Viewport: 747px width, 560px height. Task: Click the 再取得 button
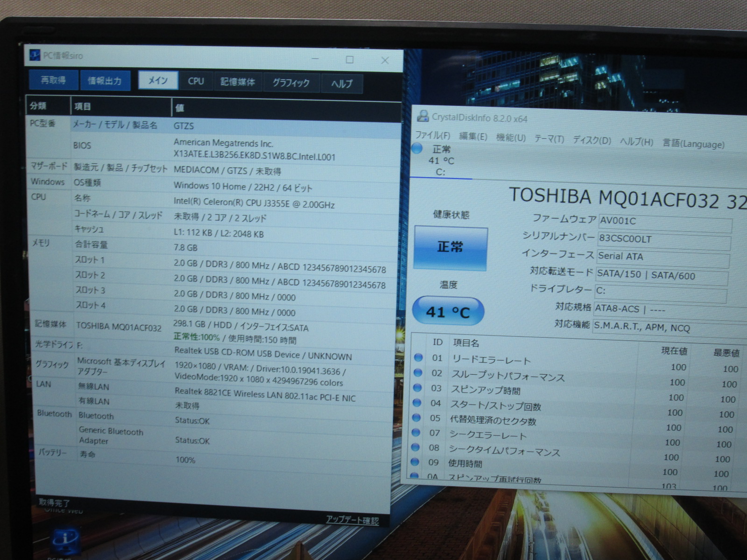[x=53, y=80]
